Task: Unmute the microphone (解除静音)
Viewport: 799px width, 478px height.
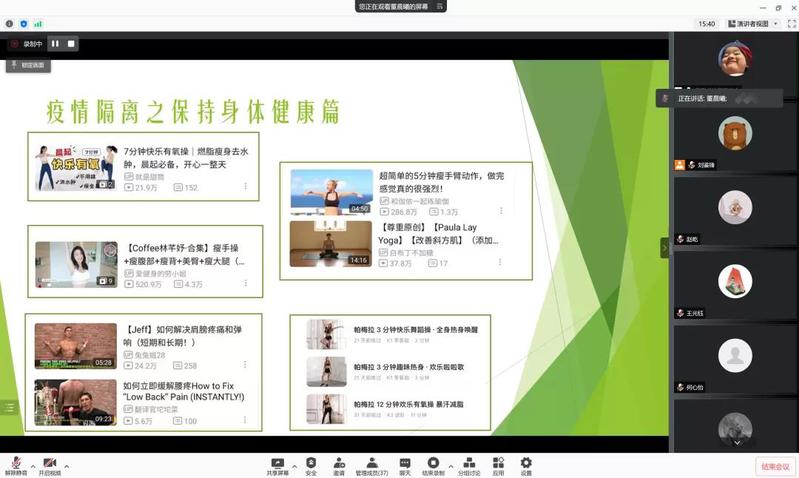Action: pyautogui.click(x=15, y=466)
